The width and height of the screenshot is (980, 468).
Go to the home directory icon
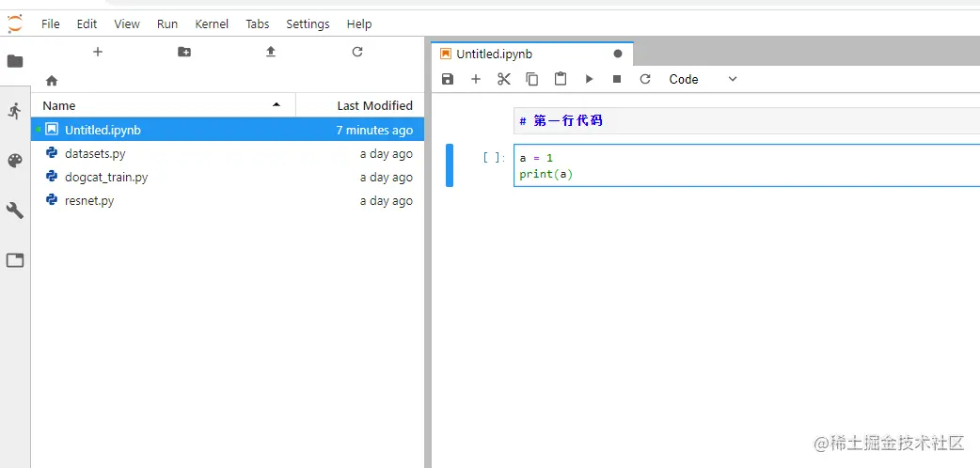(52, 81)
